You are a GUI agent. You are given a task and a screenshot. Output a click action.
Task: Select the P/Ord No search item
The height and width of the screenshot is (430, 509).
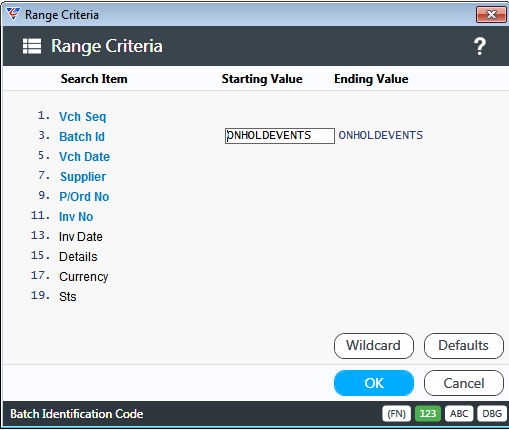(84, 197)
